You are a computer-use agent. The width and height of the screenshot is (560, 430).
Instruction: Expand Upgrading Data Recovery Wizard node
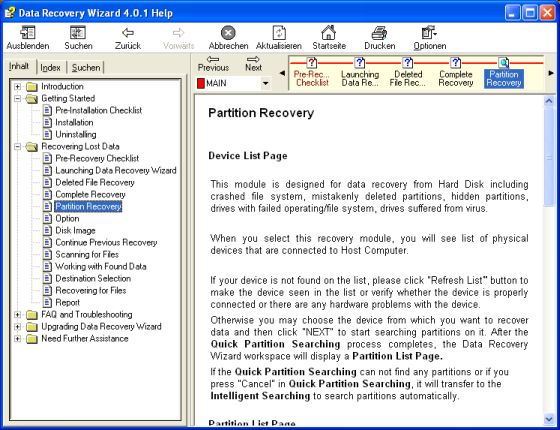(17, 326)
